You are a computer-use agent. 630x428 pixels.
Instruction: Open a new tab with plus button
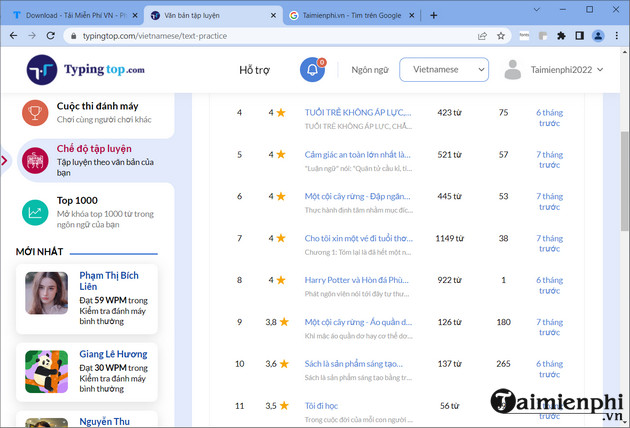pos(434,15)
